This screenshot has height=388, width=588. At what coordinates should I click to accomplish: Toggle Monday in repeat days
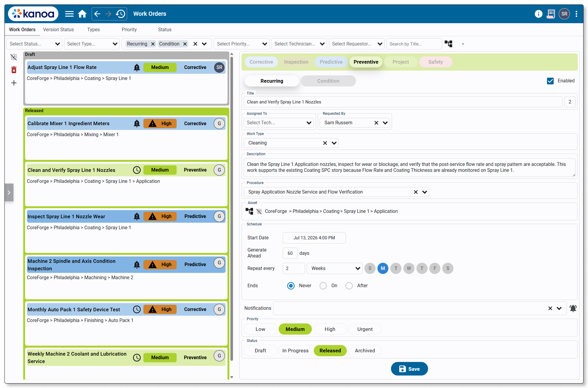(383, 268)
